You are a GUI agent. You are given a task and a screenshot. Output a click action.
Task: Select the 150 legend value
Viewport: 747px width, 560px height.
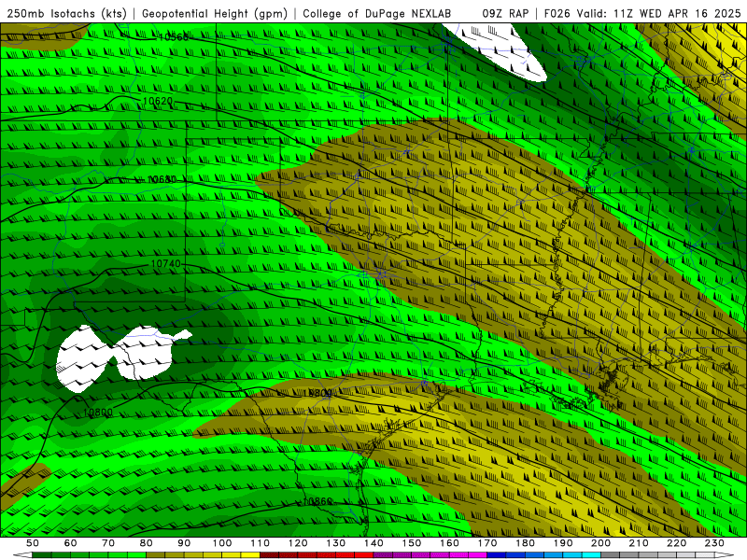pyautogui.click(x=412, y=543)
